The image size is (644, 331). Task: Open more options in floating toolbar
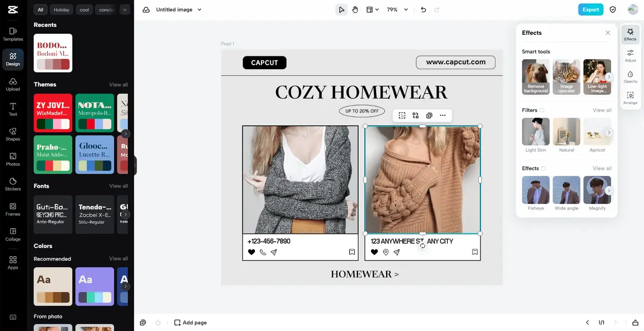tap(443, 116)
